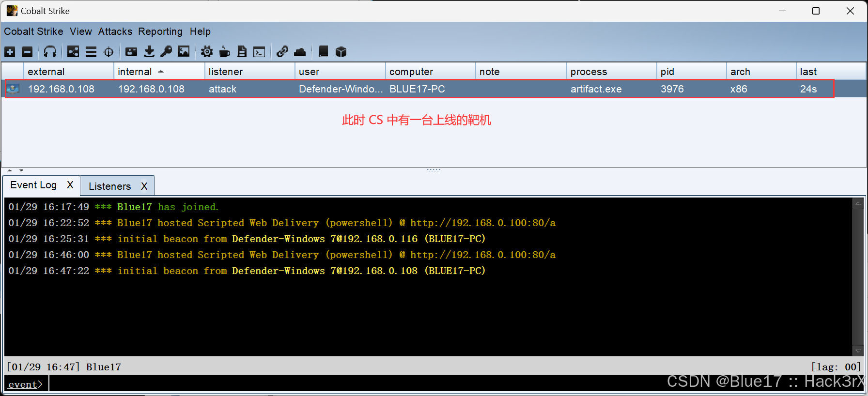Open the Help menu
868x396 pixels.
pos(200,31)
